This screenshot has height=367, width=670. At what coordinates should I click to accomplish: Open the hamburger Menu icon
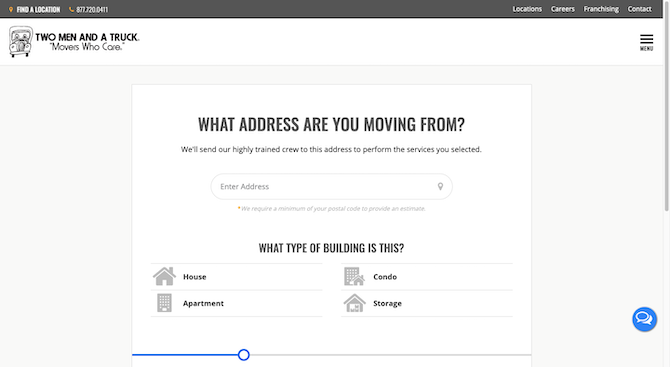click(x=646, y=42)
